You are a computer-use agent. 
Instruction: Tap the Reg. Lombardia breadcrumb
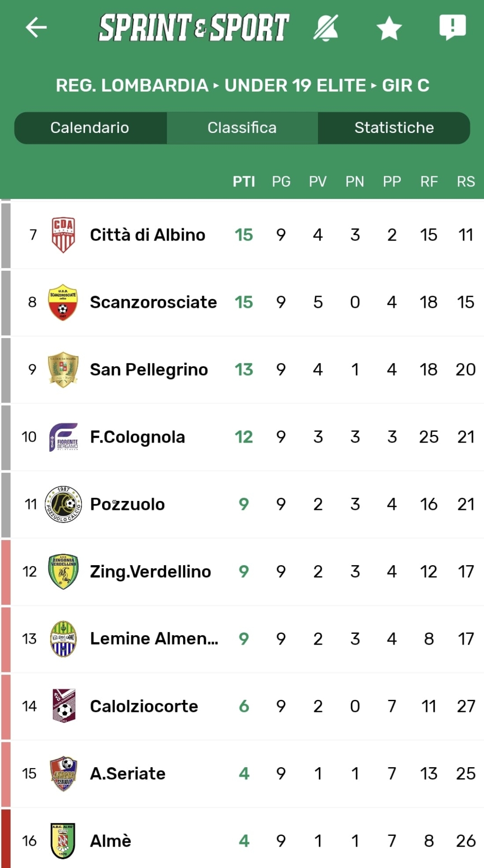[x=132, y=85]
